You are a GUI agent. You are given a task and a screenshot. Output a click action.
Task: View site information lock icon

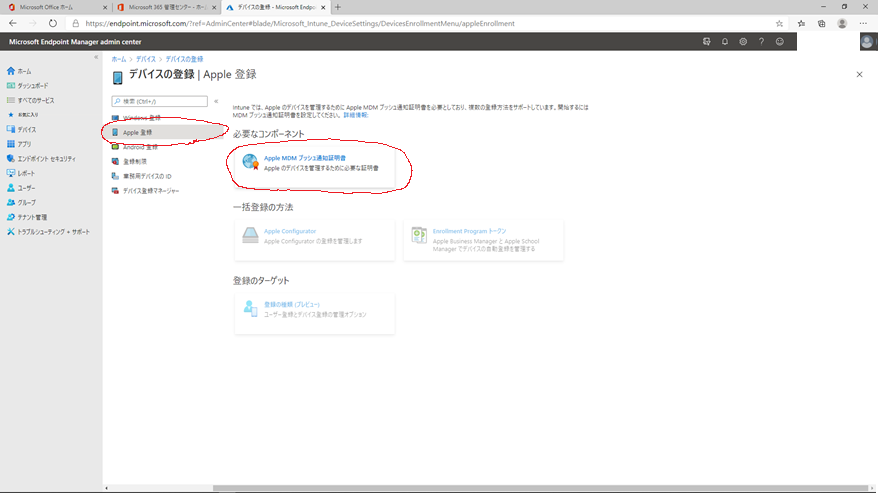pyautogui.click(x=76, y=24)
